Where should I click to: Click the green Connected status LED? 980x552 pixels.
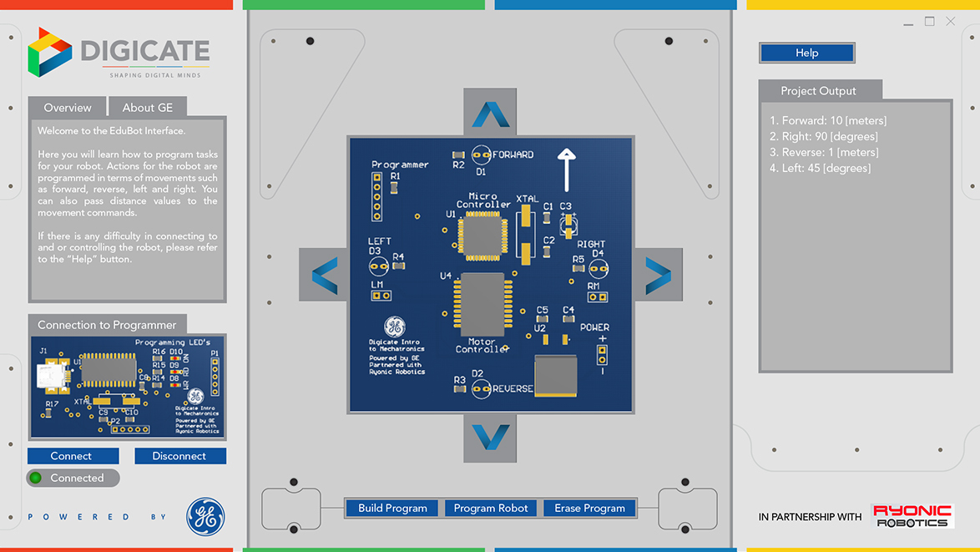pyautogui.click(x=36, y=478)
